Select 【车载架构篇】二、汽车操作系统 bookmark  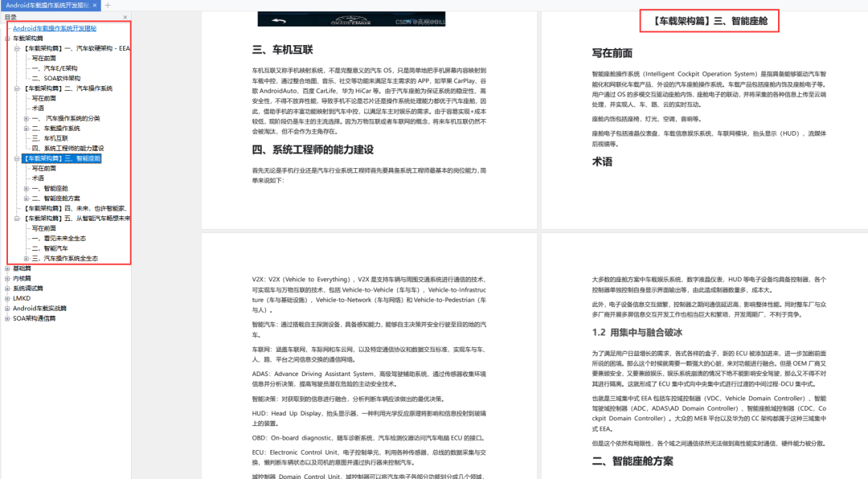pyautogui.click(x=68, y=88)
